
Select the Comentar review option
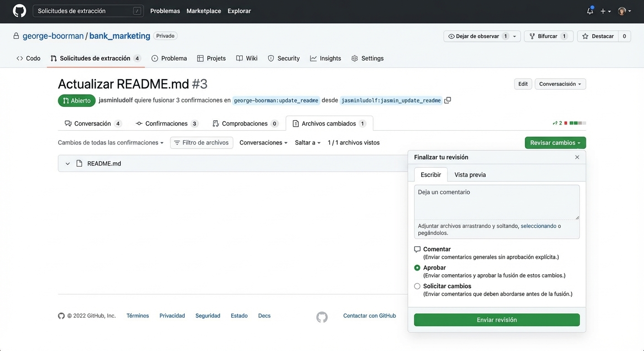point(417,250)
